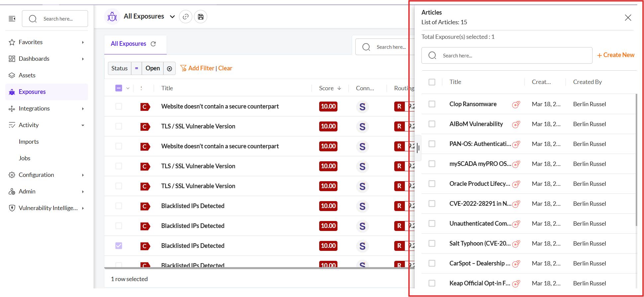Check the first Website doesn't contain secure counterpart row
This screenshot has width=644, height=297.
[119, 106]
